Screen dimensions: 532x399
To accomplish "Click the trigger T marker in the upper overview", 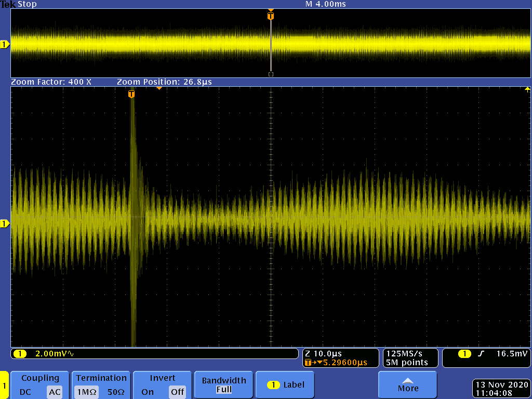I will click(270, 16).
